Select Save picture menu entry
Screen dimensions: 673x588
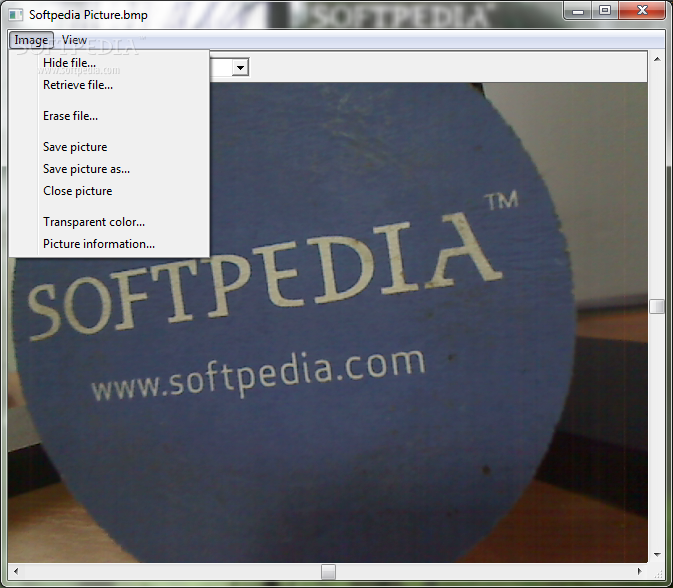click(109, 147)
